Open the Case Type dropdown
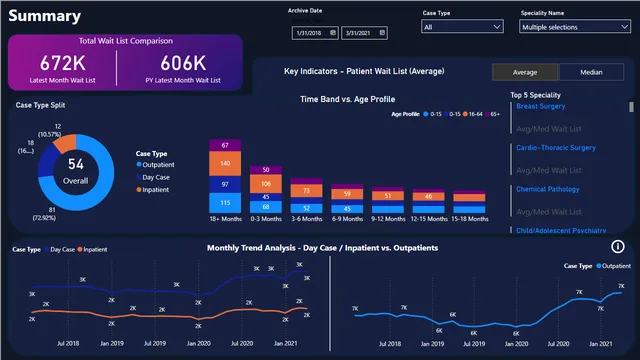Image resolution: width=640 pixels, height=360 pixels. (462, 27)
